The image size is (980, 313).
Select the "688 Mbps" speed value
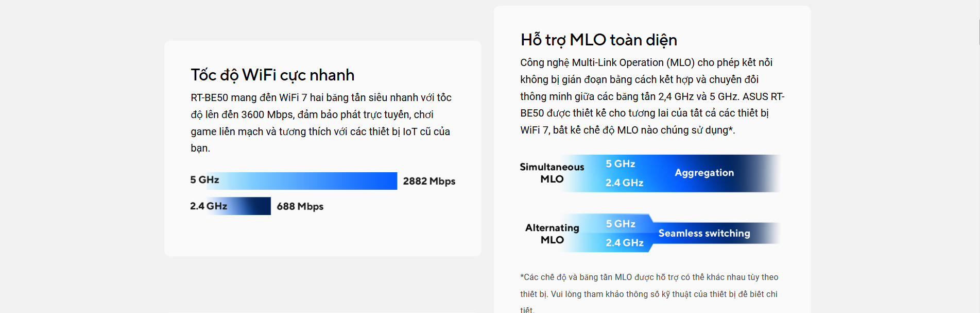point(300,207)
